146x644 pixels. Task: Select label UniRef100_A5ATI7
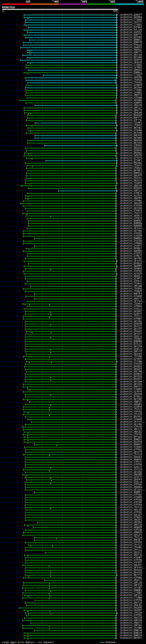pyautogui.click(x=131, y=580)
